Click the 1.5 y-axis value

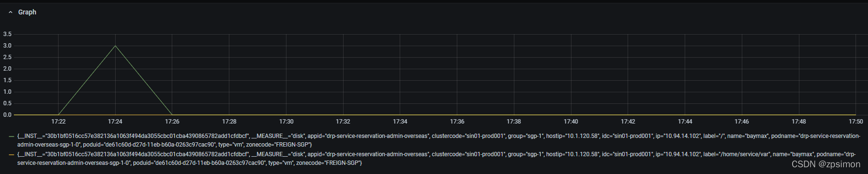pos(7,80)
